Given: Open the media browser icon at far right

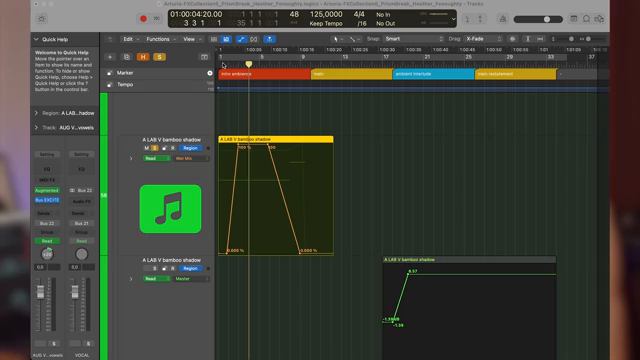Looking at the screenshot, I should pos(599,19).
